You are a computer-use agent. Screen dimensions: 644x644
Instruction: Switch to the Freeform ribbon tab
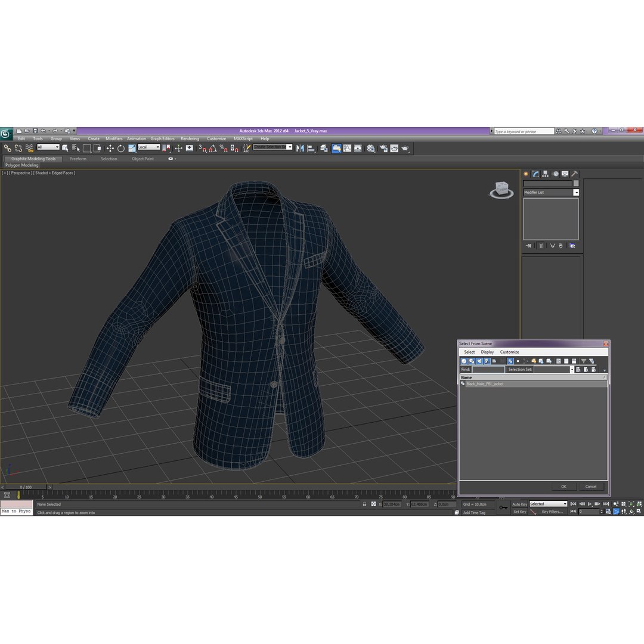point(78,159)
